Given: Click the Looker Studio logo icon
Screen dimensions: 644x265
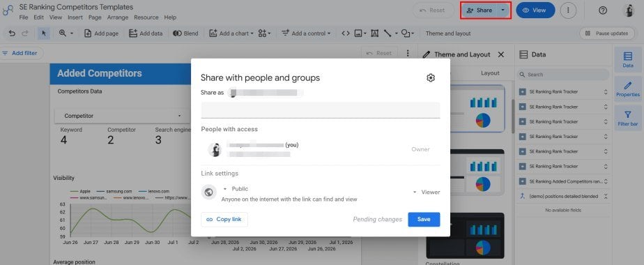Looking at the screenshot, I should click(x=8, y=10).
